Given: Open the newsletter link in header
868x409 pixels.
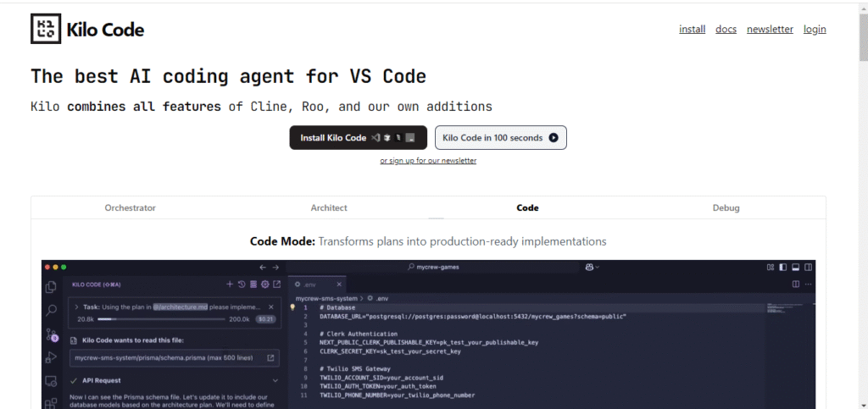Looking at the screenshot, I should pos(770,30).
